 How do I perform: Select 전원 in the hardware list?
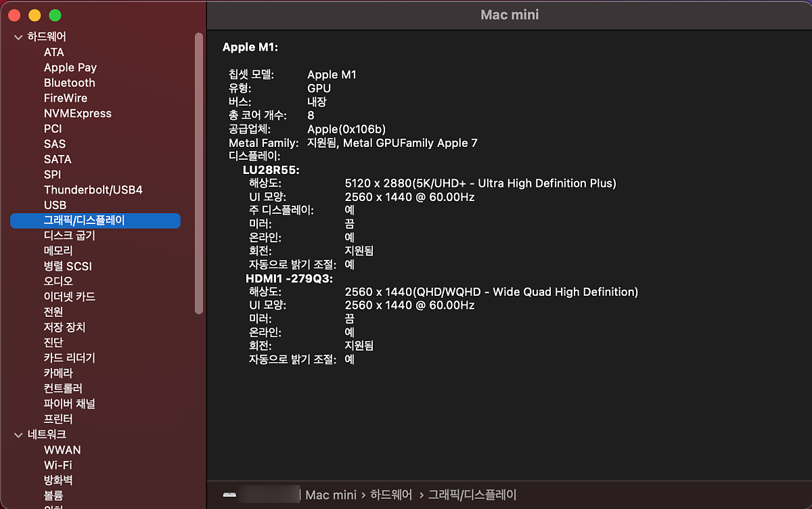53,312
